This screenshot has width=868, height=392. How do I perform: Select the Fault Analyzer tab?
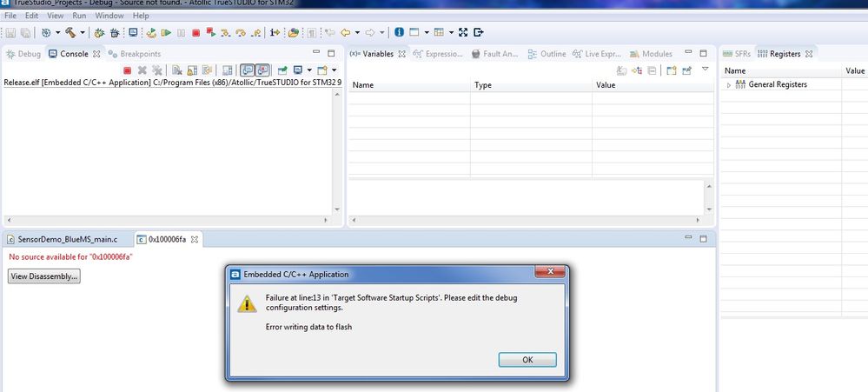click(495, 54)
